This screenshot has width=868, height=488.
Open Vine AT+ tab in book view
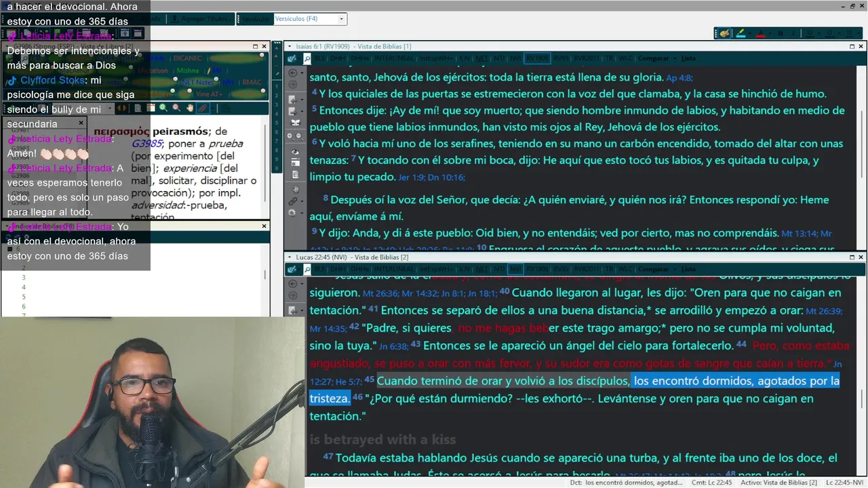tap(209, 94)
